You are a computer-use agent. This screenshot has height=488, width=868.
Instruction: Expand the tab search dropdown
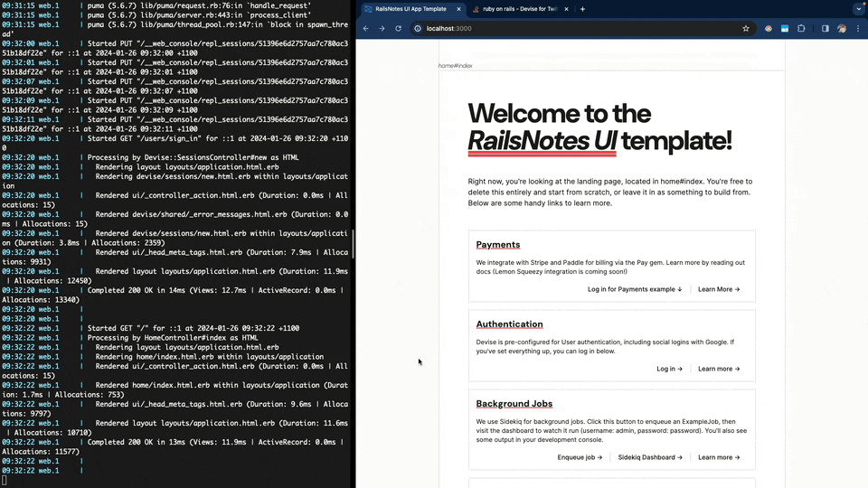click(859, 9)
